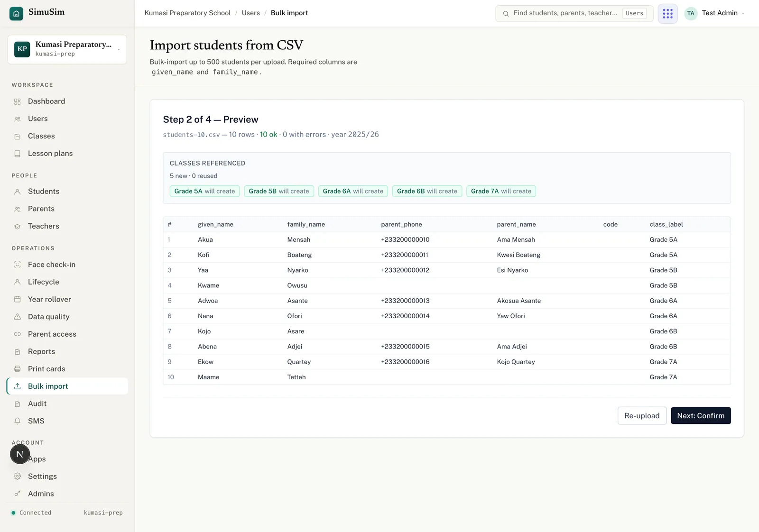Image resolution: width=759 pixels, height=532 pixels.
Task: Click family name Owusu cell
Action: 297,285
